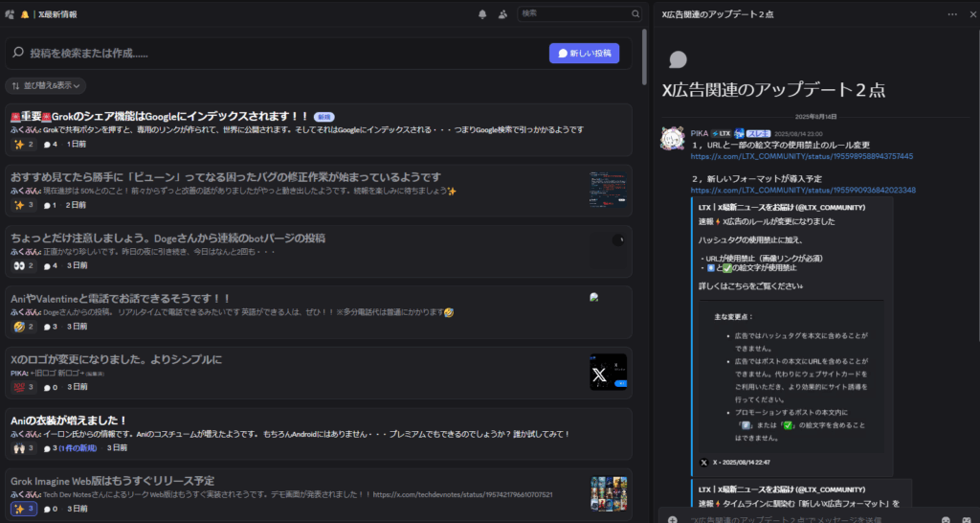
Task: Toggle 100 reaction on X logo post
Action: [x=24, y=387]
